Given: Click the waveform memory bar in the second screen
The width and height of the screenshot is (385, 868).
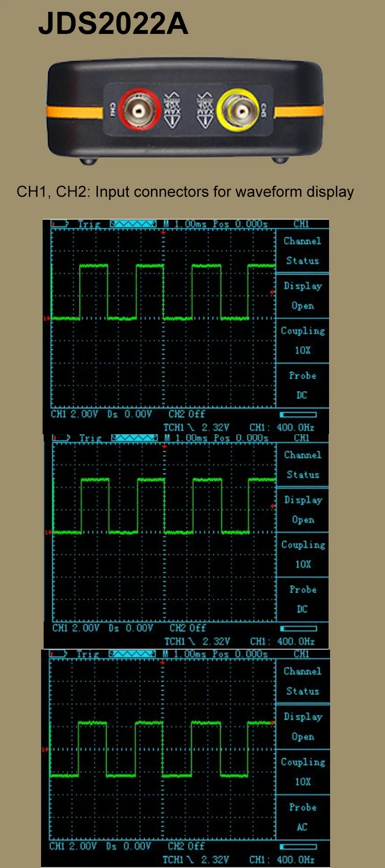Looking at the screenshot, I should tap(134, 438).
